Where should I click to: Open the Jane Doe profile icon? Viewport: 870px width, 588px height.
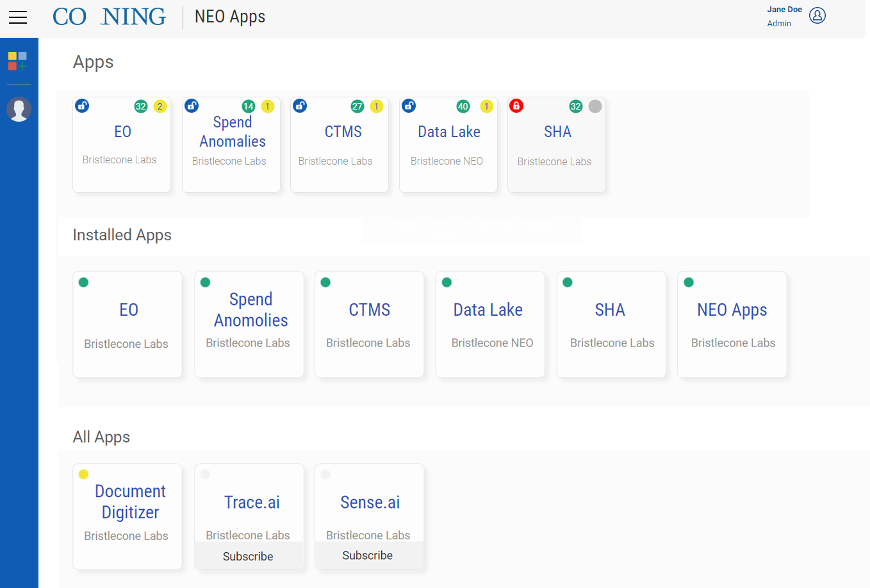(x=817, y=15)
